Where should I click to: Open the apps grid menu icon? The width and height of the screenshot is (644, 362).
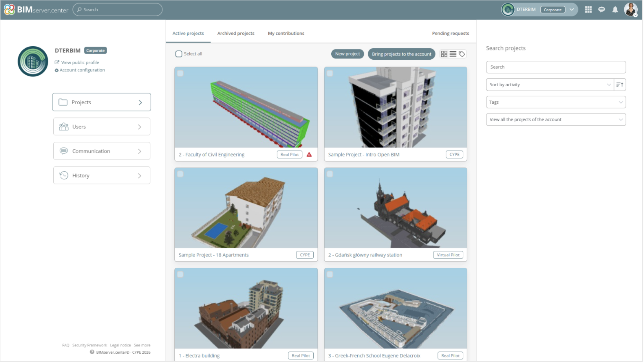pyautogui.click(x=588, y=10)
